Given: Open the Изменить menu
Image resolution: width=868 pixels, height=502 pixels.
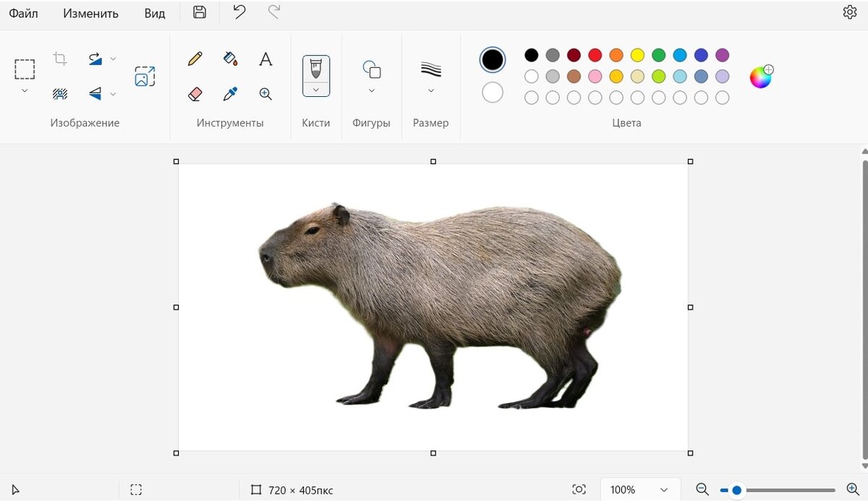Looking at the screenshot, I should pyautogui.click(x=90, y=13).
